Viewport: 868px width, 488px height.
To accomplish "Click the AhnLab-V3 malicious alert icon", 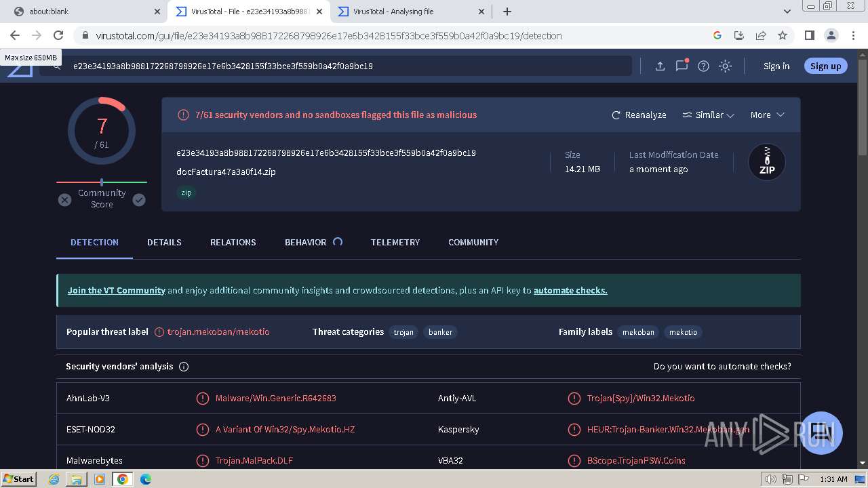I will (202, 399).
